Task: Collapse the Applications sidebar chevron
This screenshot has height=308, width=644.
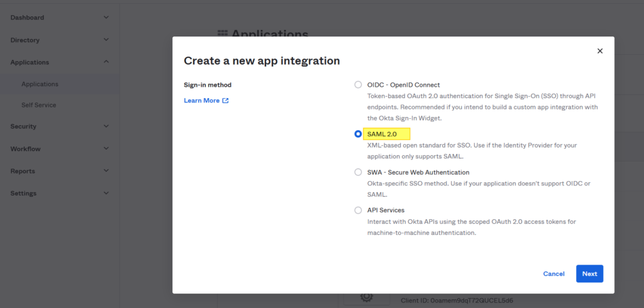Action: [106, 62]
